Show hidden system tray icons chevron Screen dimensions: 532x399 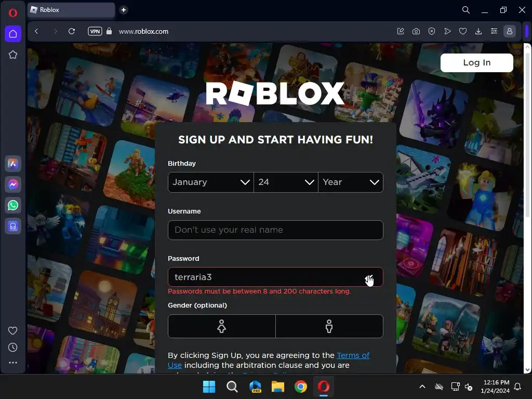pos(422,387)
